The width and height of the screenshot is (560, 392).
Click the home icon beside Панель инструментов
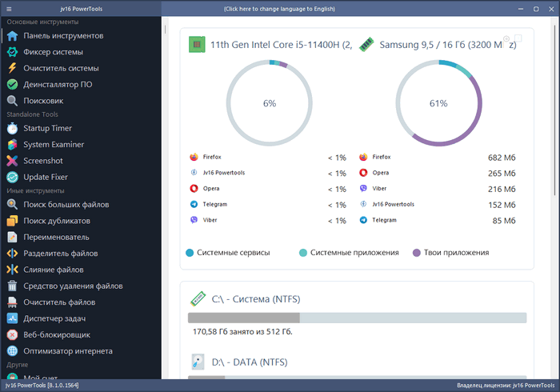(x=13, y=36)
